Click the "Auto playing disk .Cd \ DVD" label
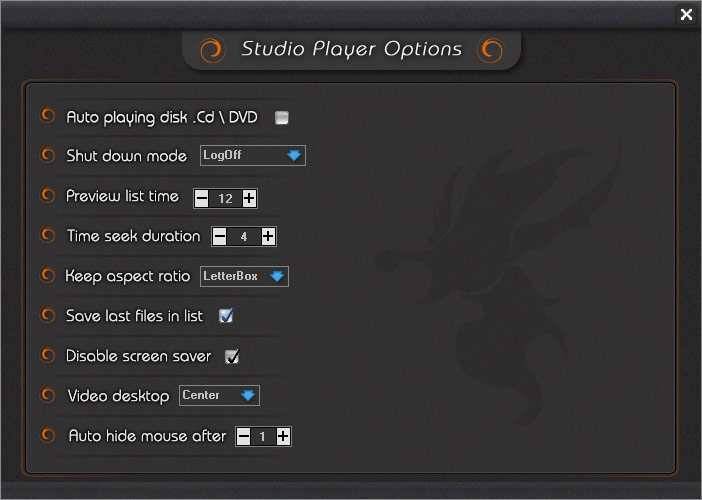This screenshot has height=500, width=702. click(x=162, y=118)
